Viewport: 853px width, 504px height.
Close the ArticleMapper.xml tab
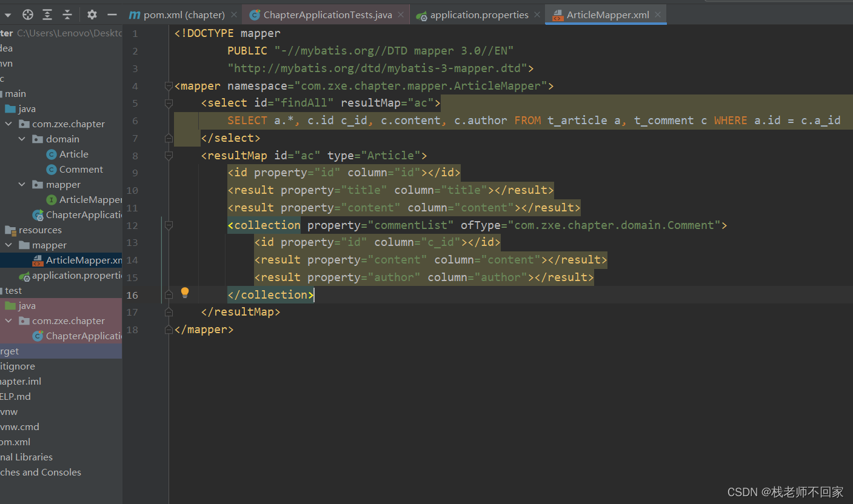pyautogui.click(x=658, y=15)
